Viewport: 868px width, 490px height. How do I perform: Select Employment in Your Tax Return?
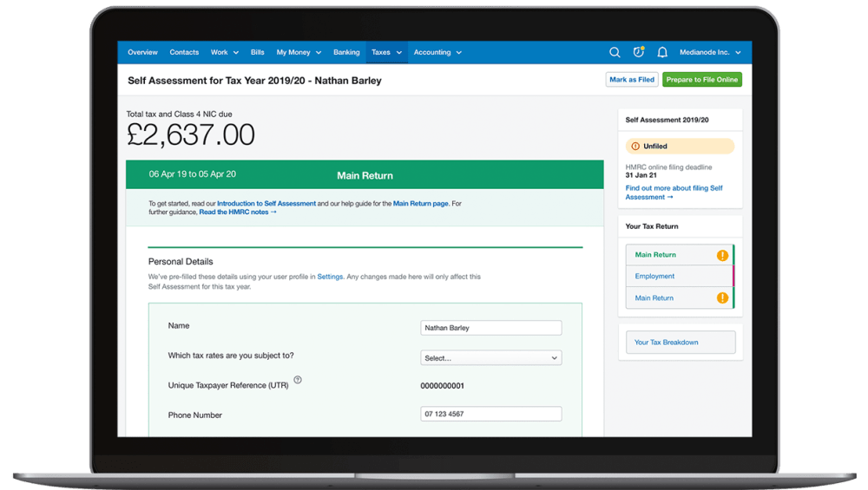click(680, 276)
